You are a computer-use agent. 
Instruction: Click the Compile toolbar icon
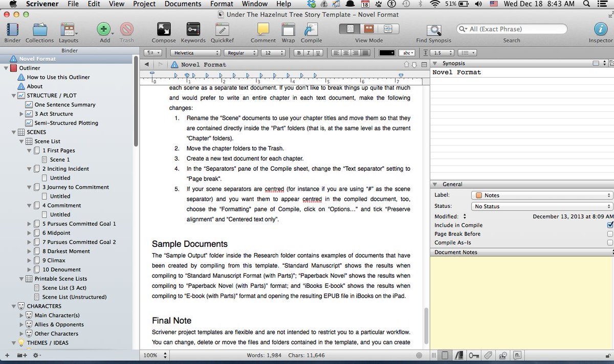(311, 30)
